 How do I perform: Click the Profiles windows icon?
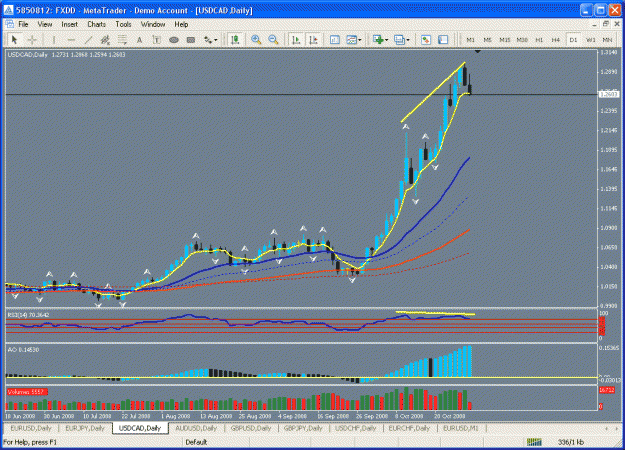(399, 40)
